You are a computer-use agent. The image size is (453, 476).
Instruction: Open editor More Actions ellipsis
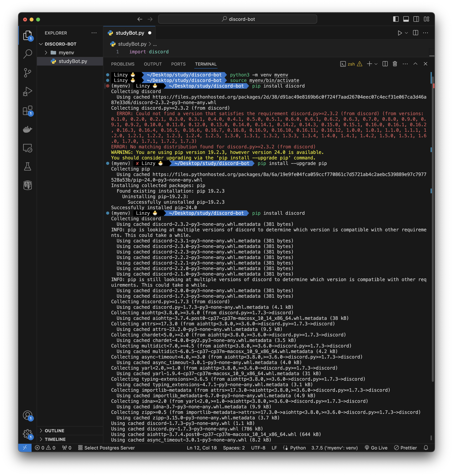426,33
